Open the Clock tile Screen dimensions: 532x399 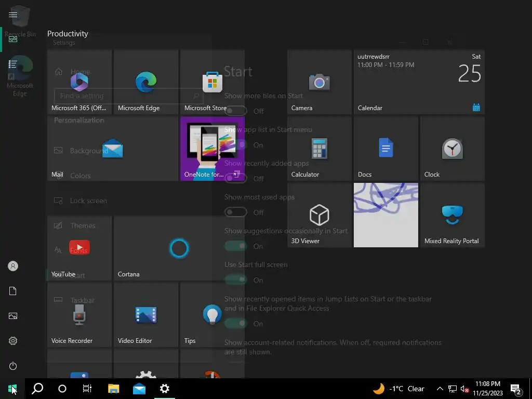453,148
